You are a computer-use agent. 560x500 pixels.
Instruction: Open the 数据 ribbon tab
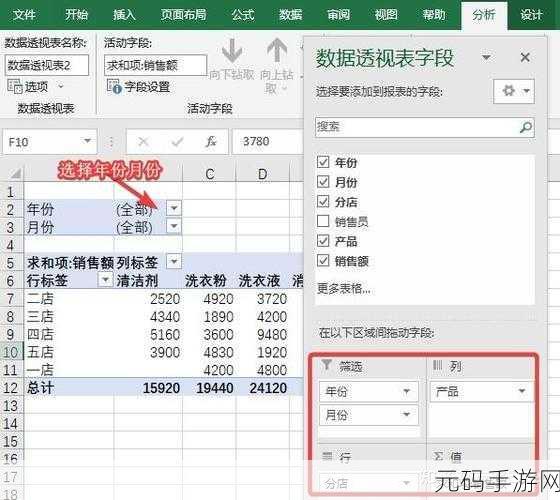coord(290,15)
